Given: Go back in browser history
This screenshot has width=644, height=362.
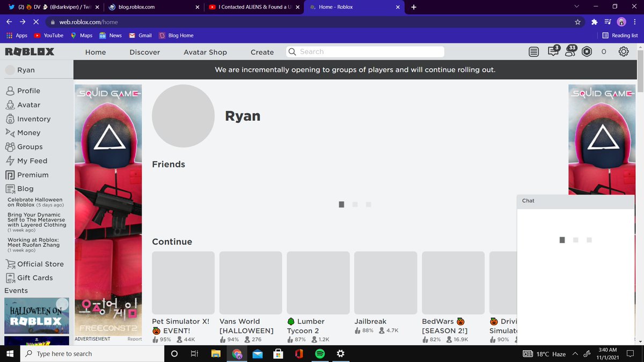Looking at the screenshot, I should point(10,22).
